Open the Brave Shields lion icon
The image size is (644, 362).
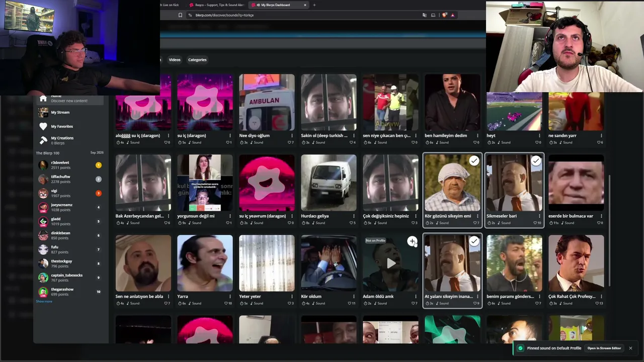click(444, 15)
